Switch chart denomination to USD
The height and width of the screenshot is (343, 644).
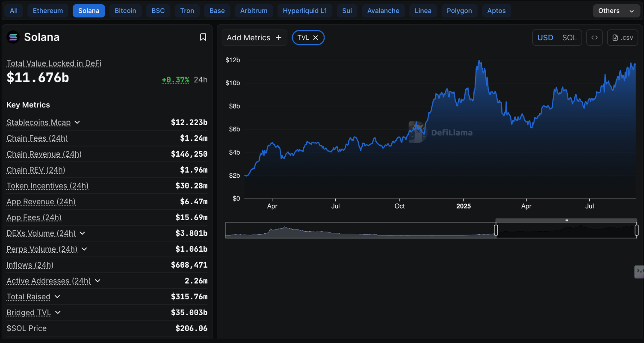point(545,38)
